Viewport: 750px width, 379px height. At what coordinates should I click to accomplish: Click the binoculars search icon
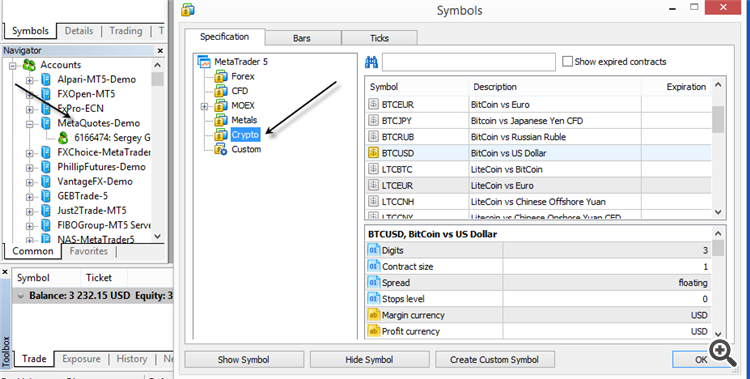coord(372,62)
